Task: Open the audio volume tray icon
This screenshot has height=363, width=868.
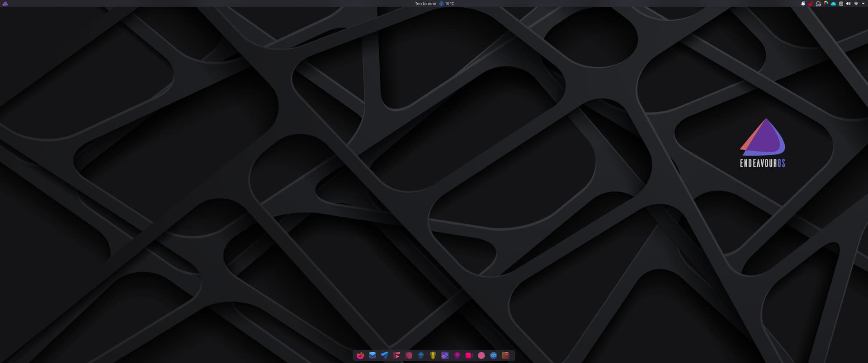Action: coord(848,4)
